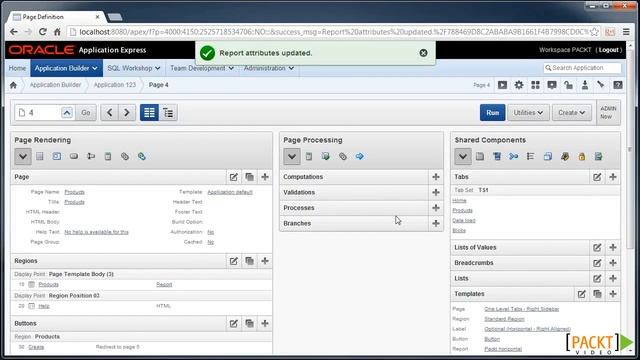Open the Help region link
Viewport: 640px width, 360px height.
click(x=44, y=306)
